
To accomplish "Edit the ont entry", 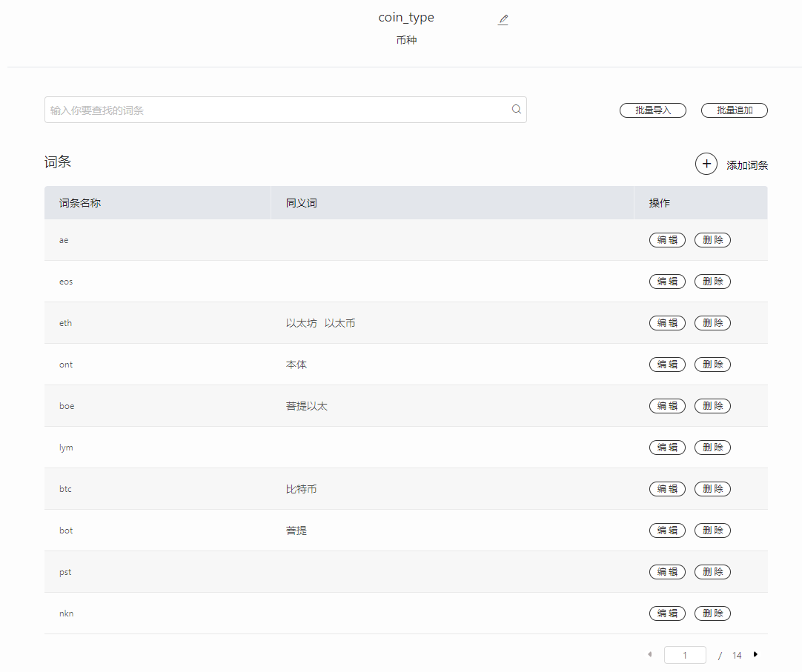I will pyautogui.click(x=667, y=364).
